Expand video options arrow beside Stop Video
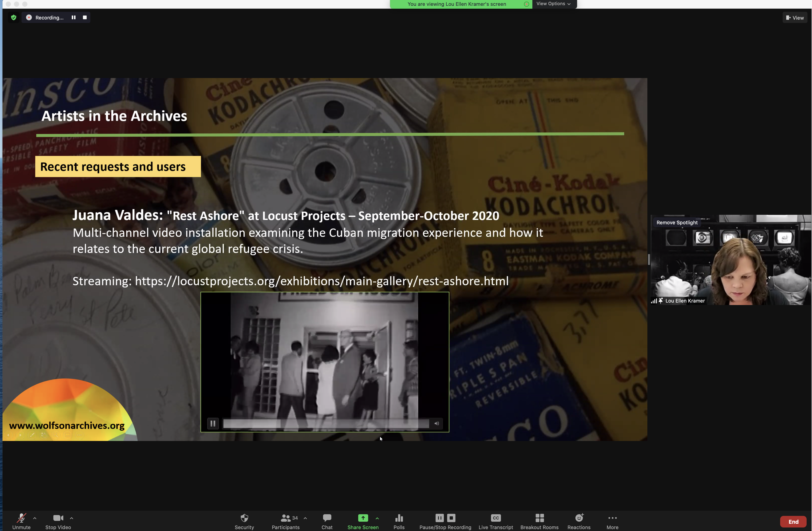812x531 pixels. click(72, 518)
